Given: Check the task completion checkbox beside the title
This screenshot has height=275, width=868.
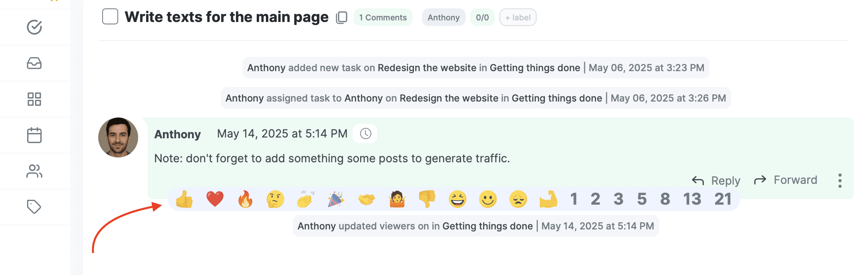Looking at the screenshot, I should (110, 17).
